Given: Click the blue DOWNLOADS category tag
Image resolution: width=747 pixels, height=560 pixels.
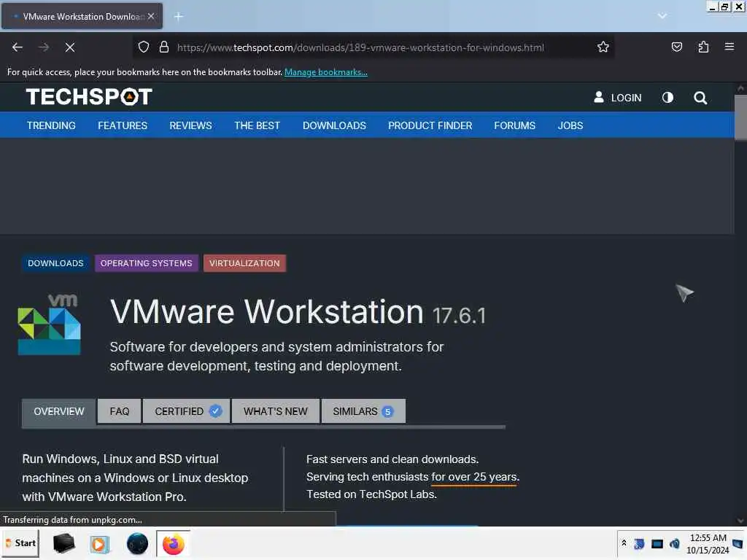Looking at the screenshot, I should (x=55, y=263).
